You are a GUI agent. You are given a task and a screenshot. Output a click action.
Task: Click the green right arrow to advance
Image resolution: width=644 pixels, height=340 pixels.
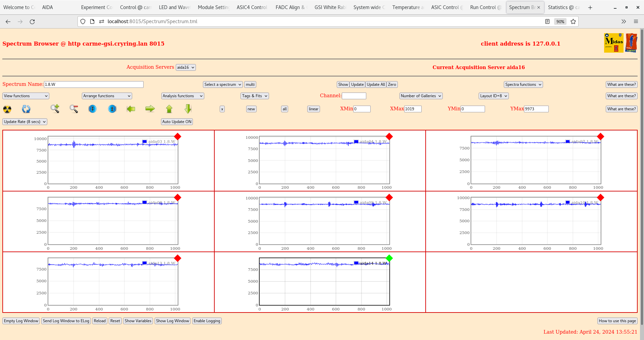pyautogui.click(x=150, y=109)
